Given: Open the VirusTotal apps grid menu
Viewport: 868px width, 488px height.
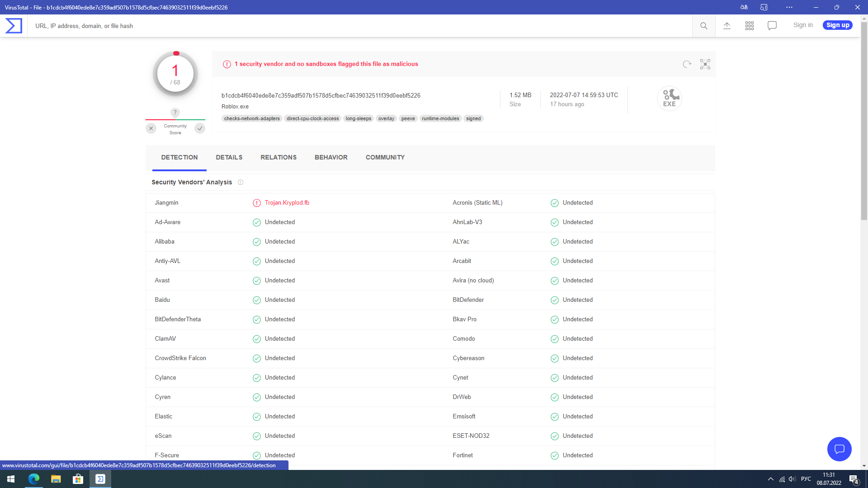Looking at the screenshot, I should point(749,26).
